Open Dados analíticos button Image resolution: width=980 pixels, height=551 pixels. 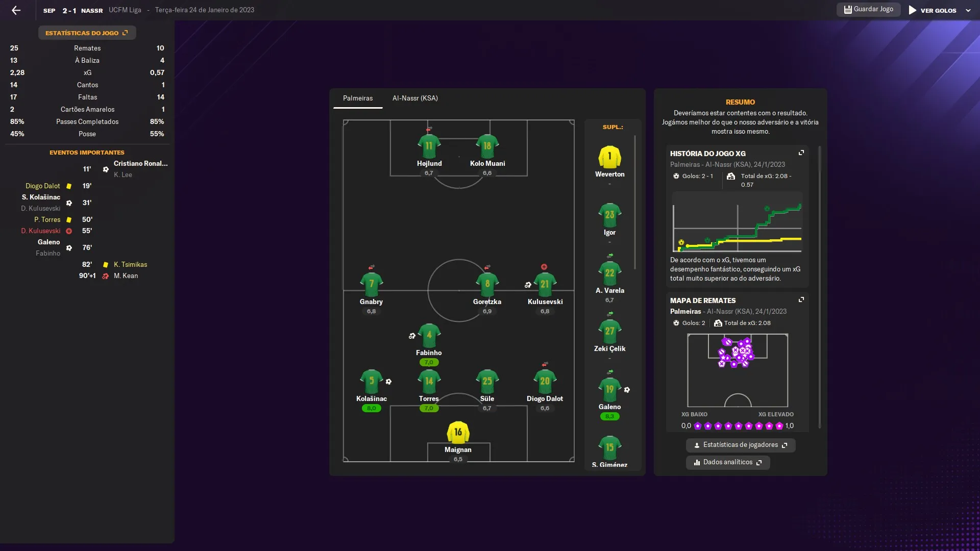728,462
